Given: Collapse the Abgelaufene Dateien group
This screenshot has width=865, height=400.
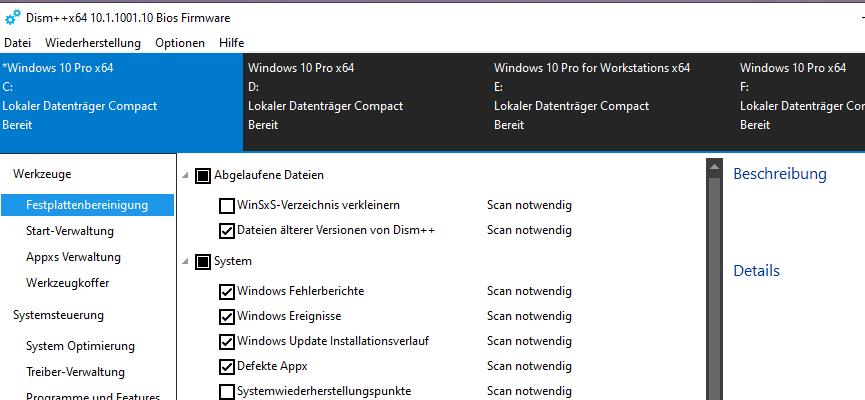Looking at the screenshot, I should (x=185, y=175).
